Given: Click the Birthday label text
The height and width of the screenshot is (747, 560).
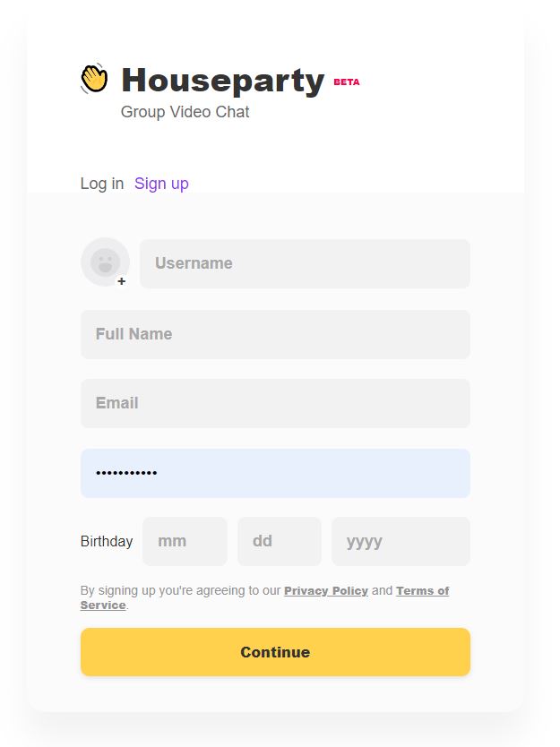Looking at the screenshot, I should coord(107,541).
